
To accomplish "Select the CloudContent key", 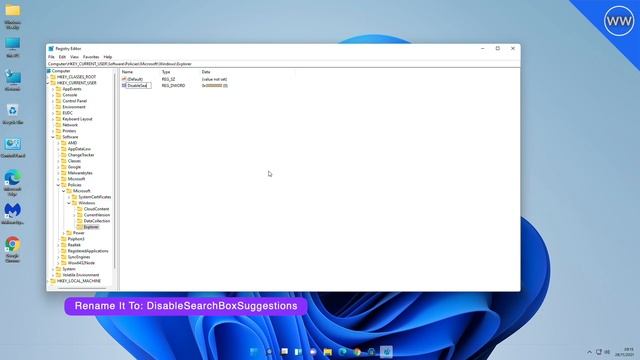I will click(x=96, y=209).
